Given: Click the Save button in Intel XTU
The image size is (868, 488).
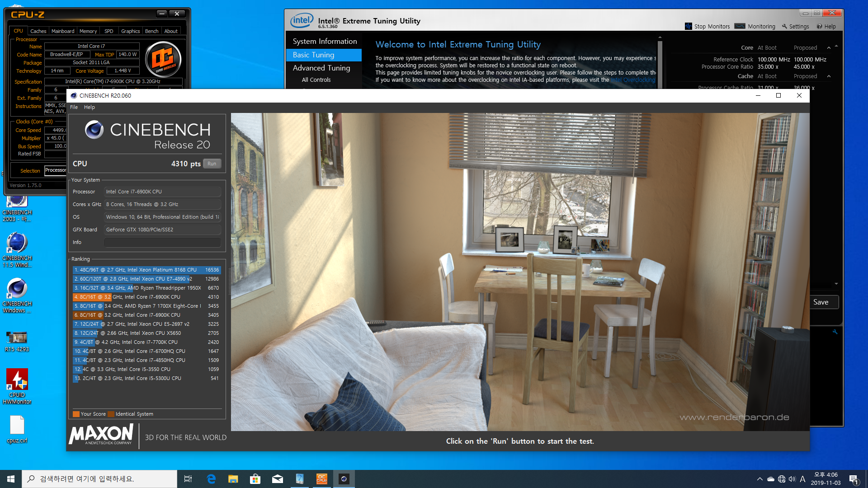Looking at the screenshot, I should pyautogui.click(x=825, y=302).
